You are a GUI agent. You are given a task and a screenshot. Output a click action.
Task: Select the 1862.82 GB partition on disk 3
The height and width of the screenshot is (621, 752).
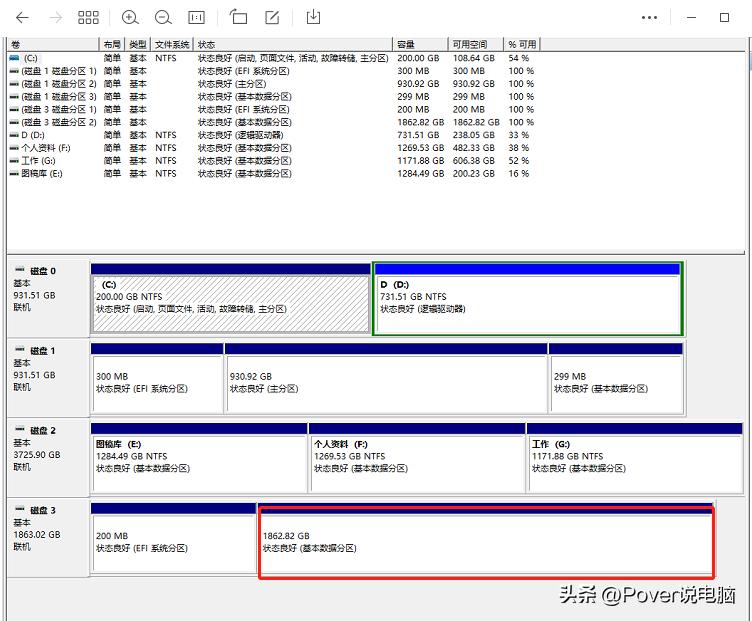[486, 541]
